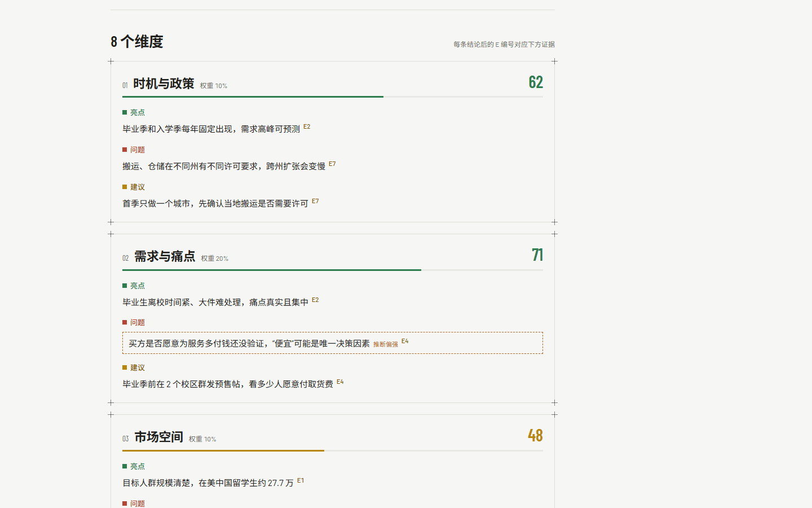Click the score 71 for 需求与痛点
Screen dimensions: 812x508
[x=537, y=255]
